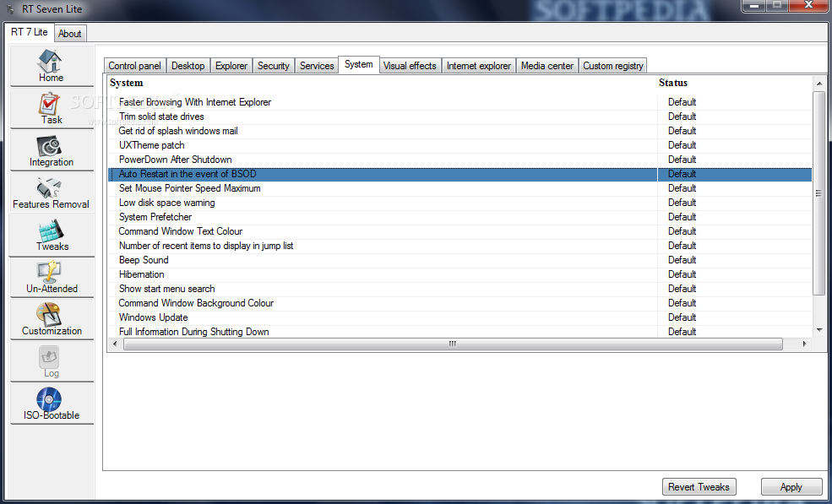Open the Explorer tweaks tab

(231, 66)
